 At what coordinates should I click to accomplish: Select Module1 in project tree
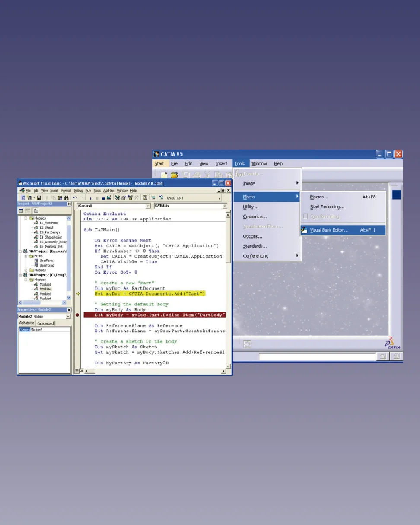click(45, 284)
